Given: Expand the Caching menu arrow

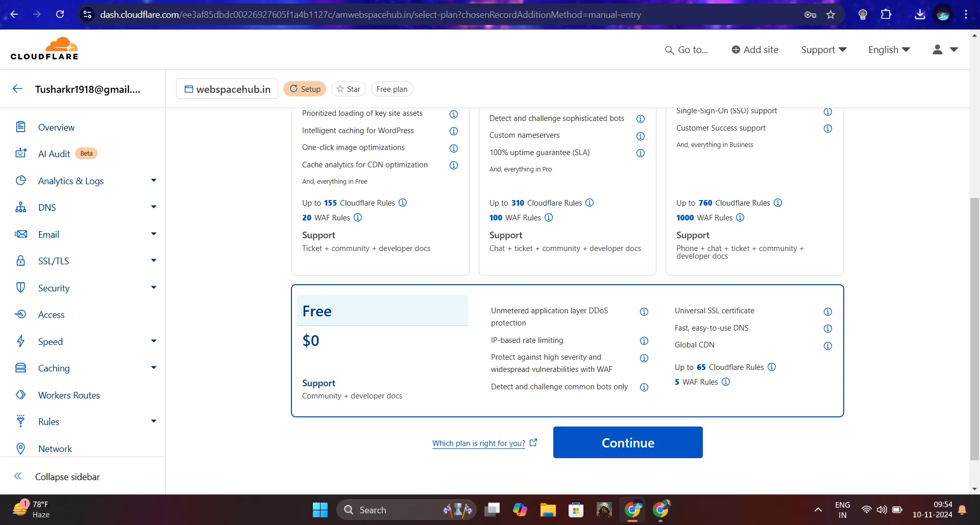Looking at the screenshot, I should point(154,367).
